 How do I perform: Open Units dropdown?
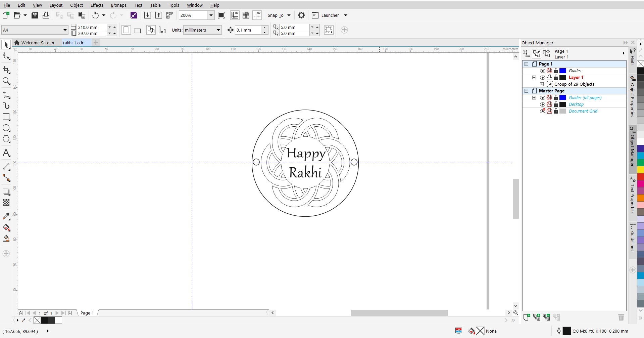click(x=218, y=30)
